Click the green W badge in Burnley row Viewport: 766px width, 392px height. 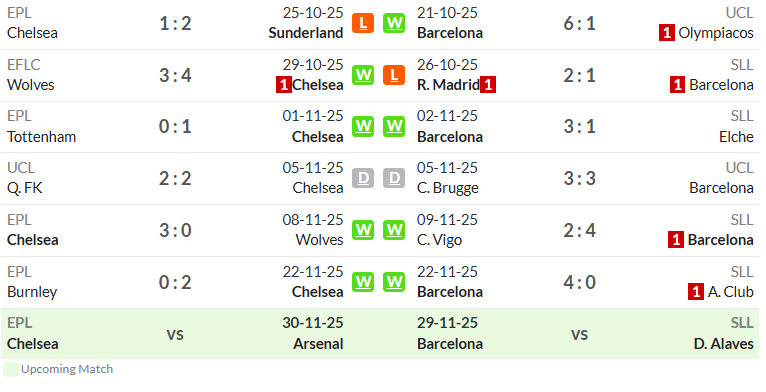pos(363,282)
